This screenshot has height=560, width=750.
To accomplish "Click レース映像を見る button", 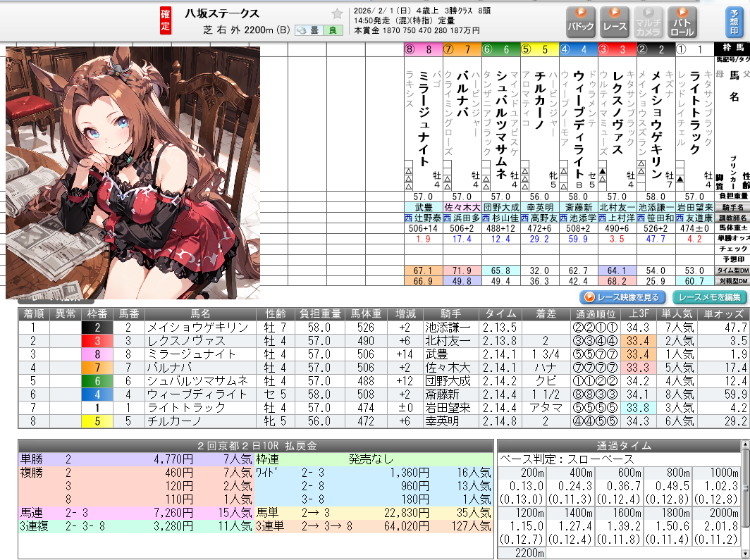I will [x=623, y=297].
